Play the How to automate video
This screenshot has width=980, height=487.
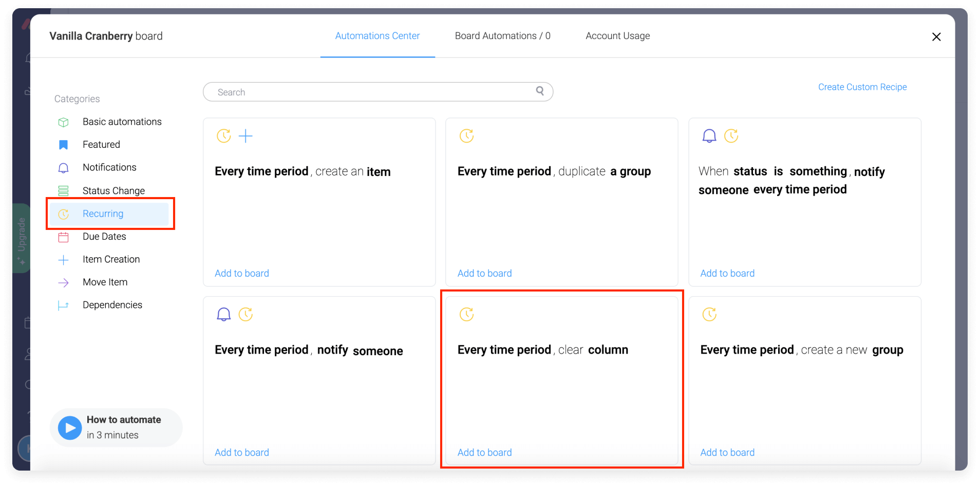[69, 427]
